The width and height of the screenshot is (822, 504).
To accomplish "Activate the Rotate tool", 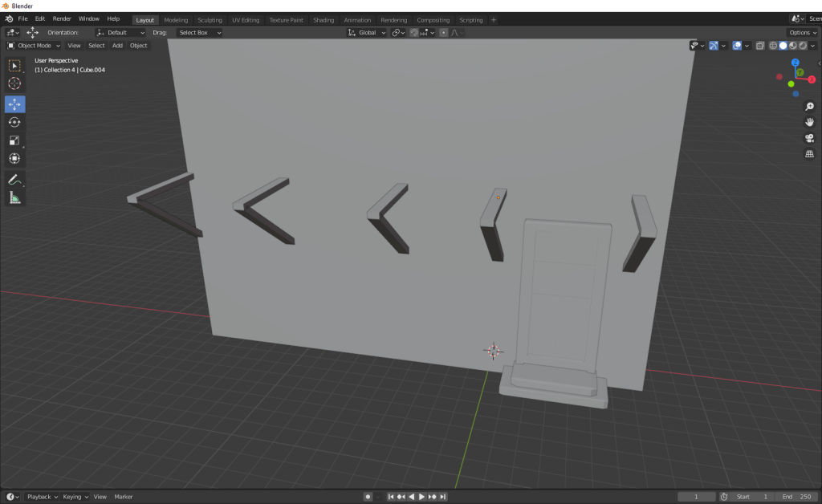I will pyautogui.click(x=14, y=122).
